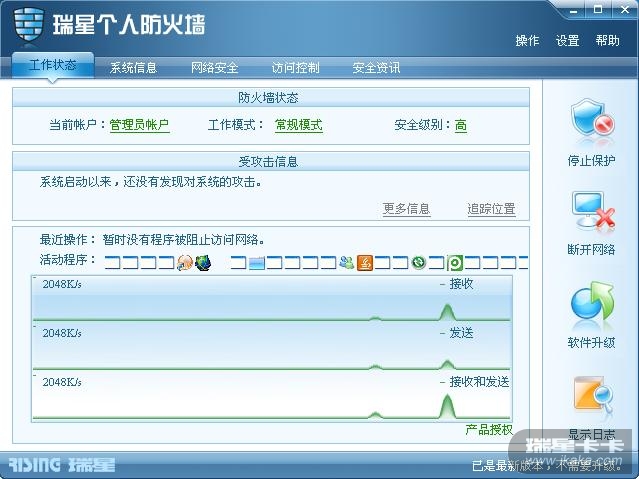Screen dimensions: 639x479
Task: Maximize the firewall window
Action: [x=598, y=9]
